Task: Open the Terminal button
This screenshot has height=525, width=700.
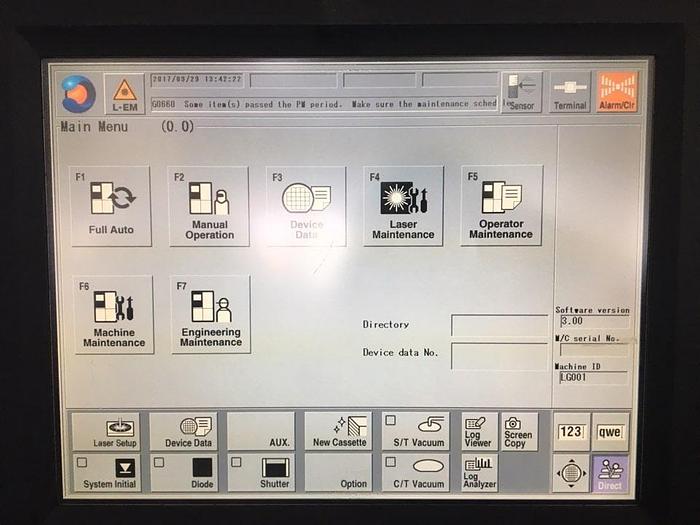Action: (x=569, y=92)
